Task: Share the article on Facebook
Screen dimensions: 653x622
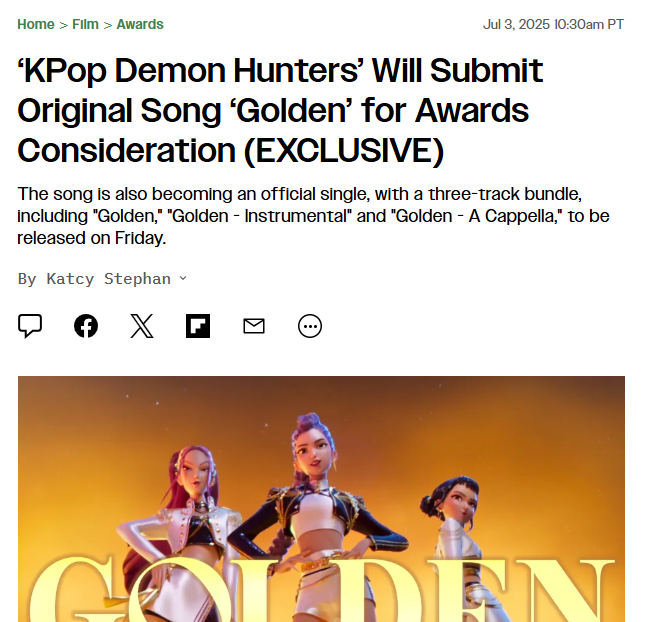Action: coord(86,326)
